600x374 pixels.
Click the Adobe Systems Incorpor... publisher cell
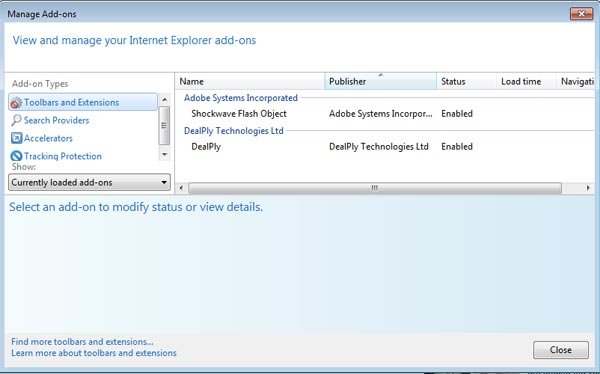tap(380, 114)
